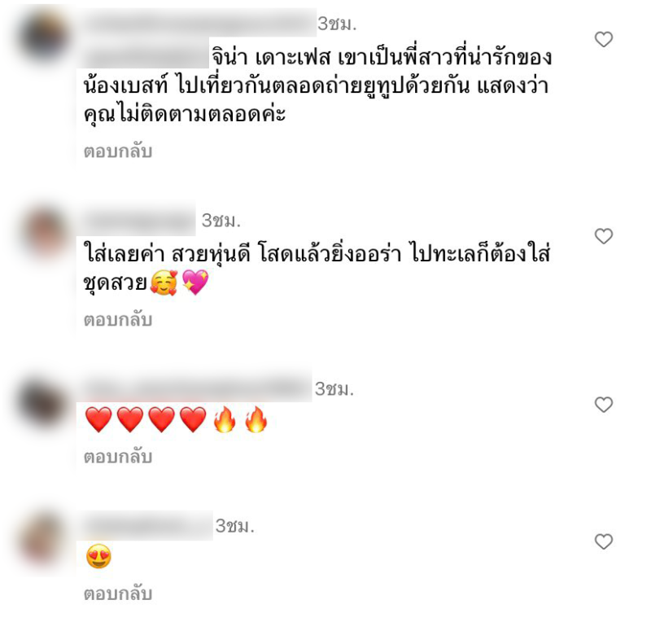The image size is (651, 644).
Task: Like the heart-eyes emoji comment
Action: 604,541
